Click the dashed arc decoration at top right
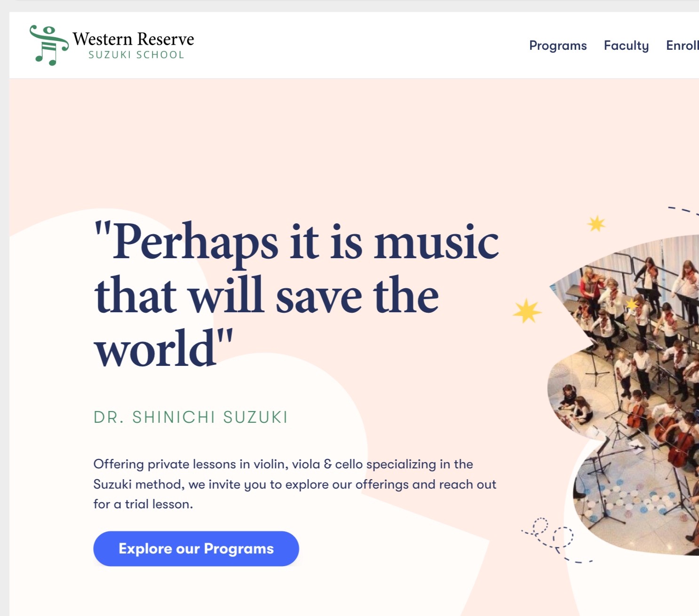 pos(683,210)
